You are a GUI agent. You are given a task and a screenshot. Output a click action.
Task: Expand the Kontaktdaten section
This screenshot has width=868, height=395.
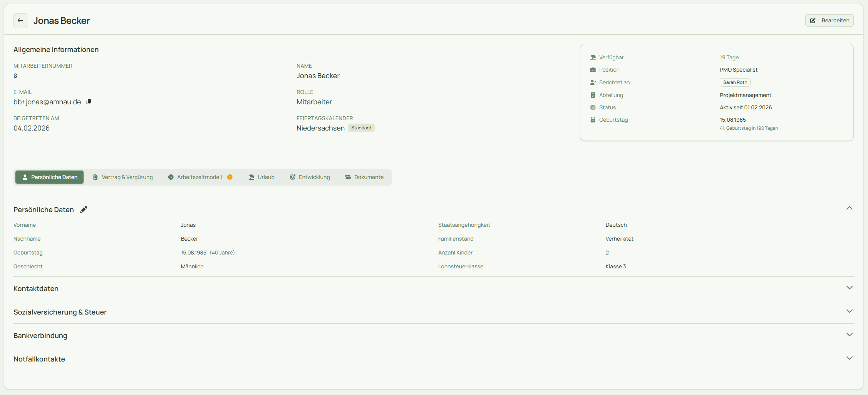click(850, 288)
